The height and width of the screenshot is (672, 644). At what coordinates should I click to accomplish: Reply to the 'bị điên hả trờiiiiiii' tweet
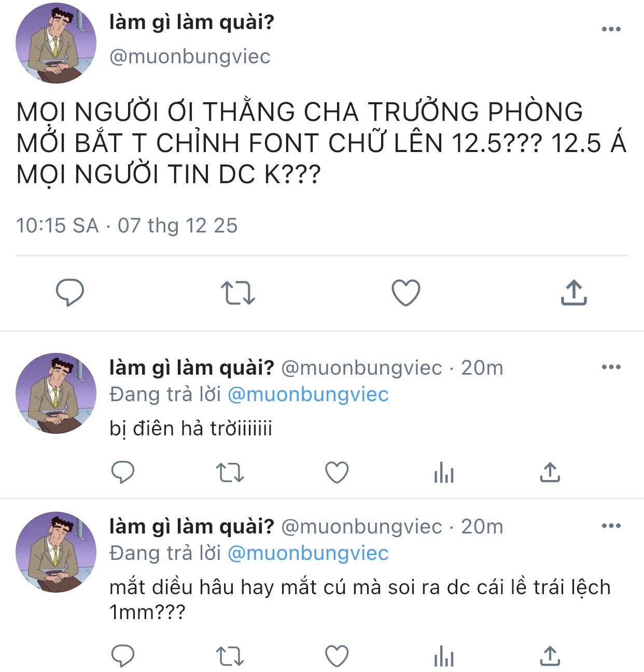tap(123, 472)
